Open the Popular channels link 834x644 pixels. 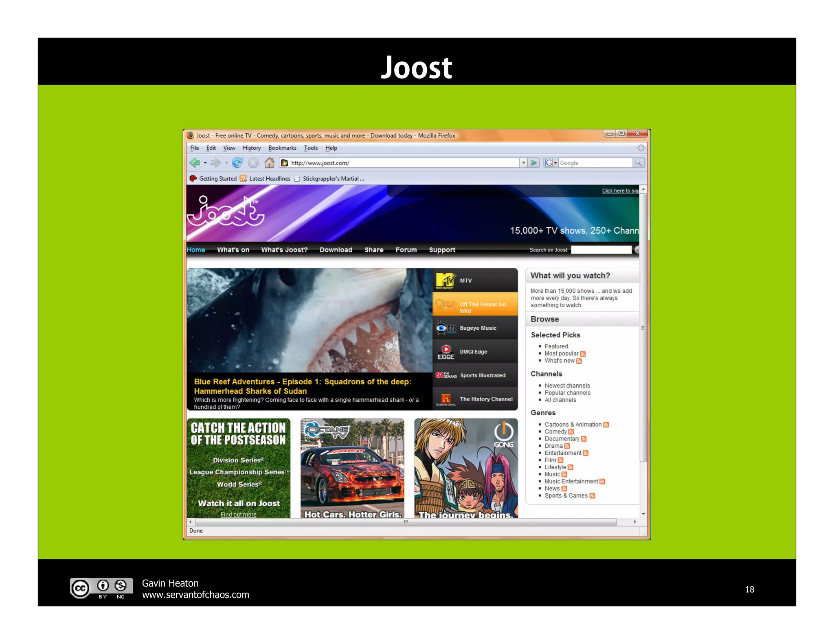point(567,393)
